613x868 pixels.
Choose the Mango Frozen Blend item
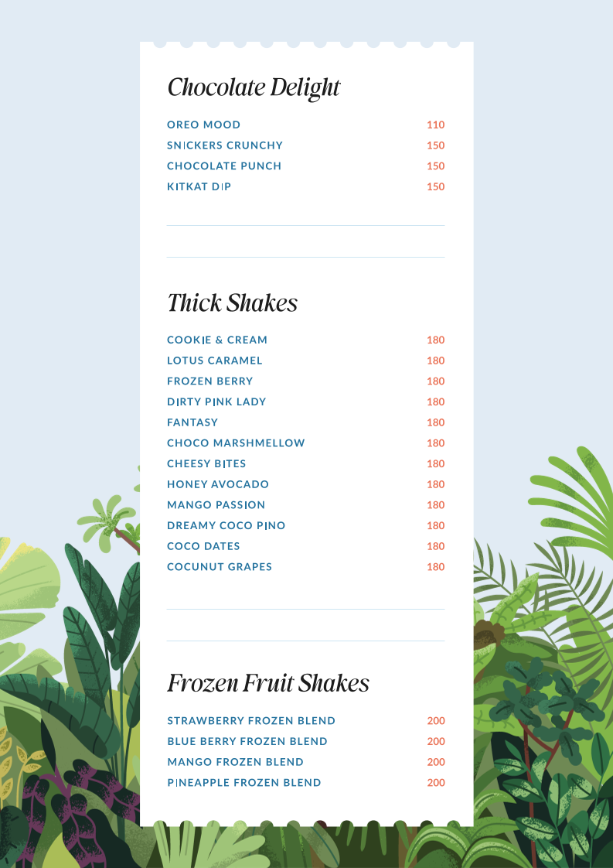(235, 762)
